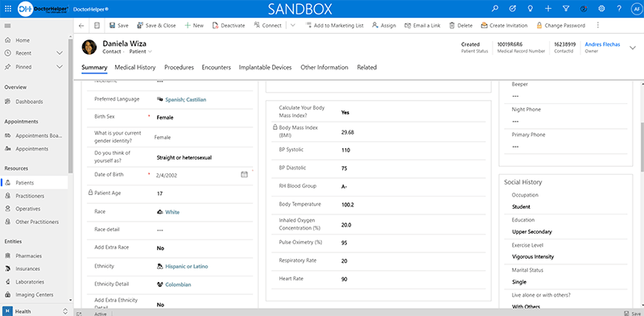Image resolution: width=644 pixels, height=316 pixels.
Task: Open the settings gear icon
Action: click(601, 8)
